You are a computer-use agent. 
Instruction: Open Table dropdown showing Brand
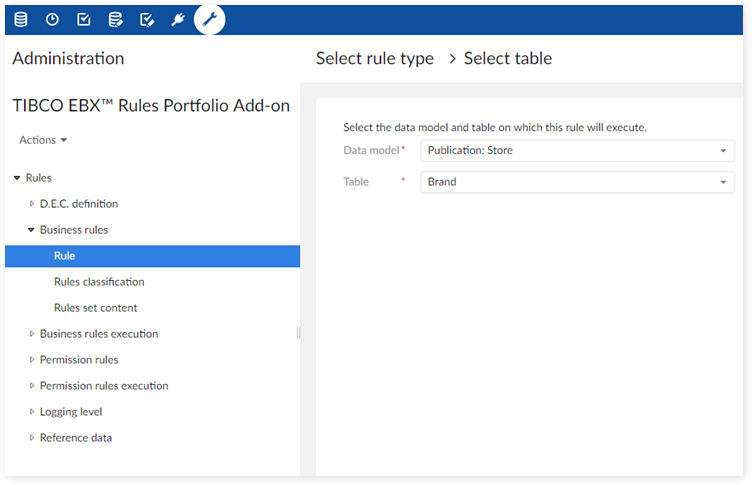click(577, 182)
